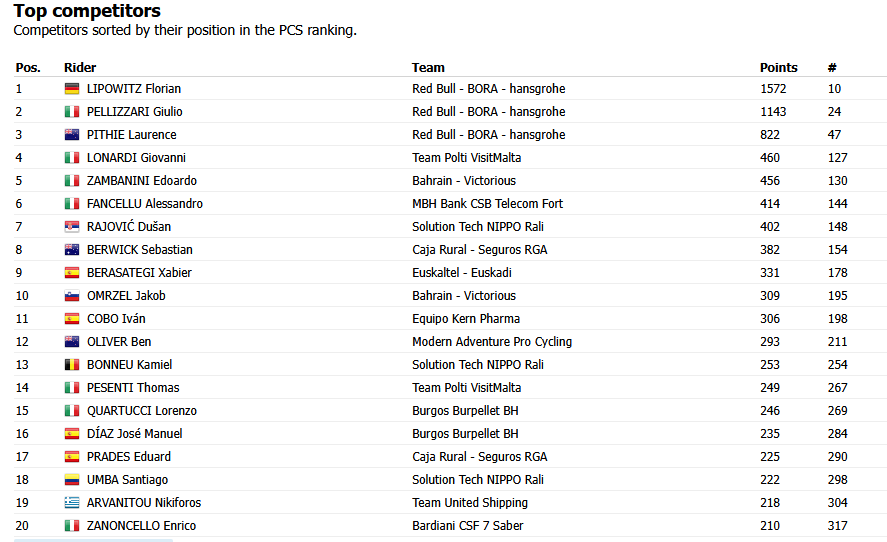
Task: Open the ZAMBANINI Edoardo rider link
Action: pyautogui.click(x=142, y=181)
